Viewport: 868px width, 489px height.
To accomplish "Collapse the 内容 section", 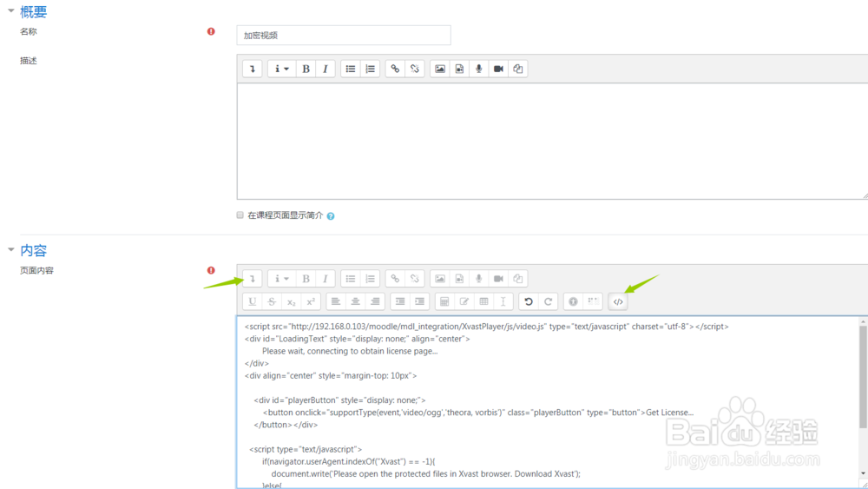I will point(11,250).
